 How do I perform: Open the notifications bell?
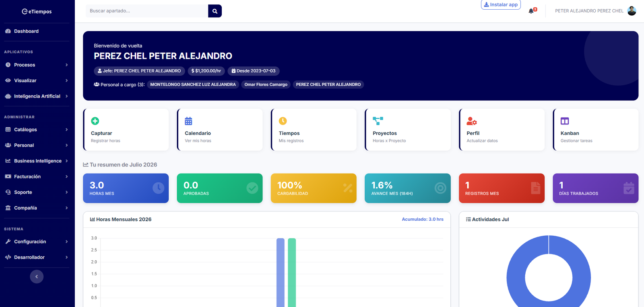coord(531,11)
